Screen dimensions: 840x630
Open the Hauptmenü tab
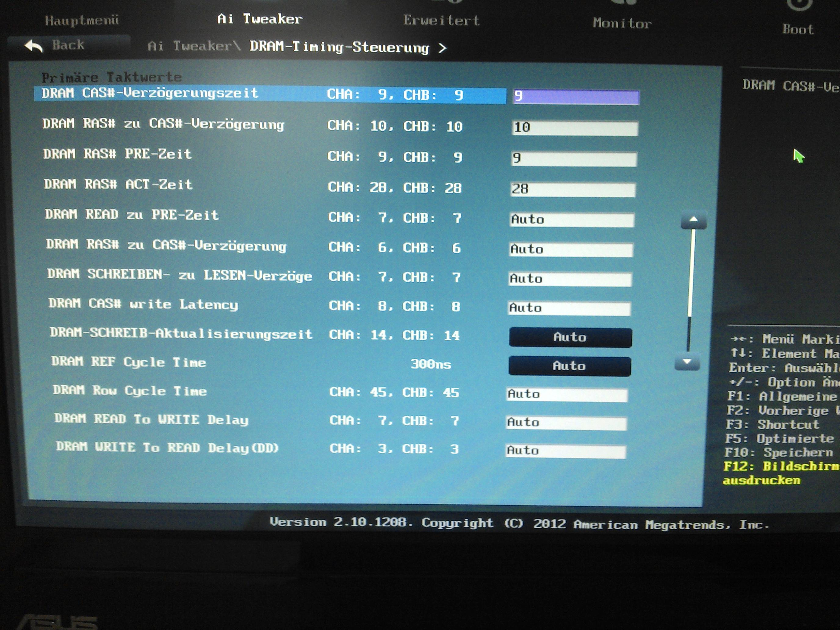coord(82,20)
